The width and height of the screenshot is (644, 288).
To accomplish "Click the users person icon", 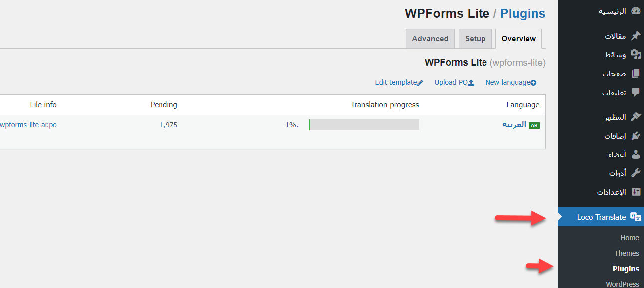I will coord(635,154).
